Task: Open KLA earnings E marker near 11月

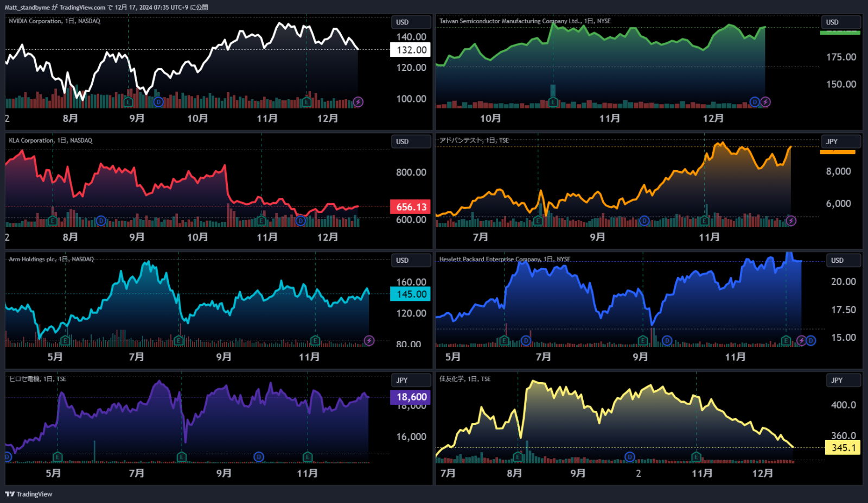Action: (x=261, y=221)
